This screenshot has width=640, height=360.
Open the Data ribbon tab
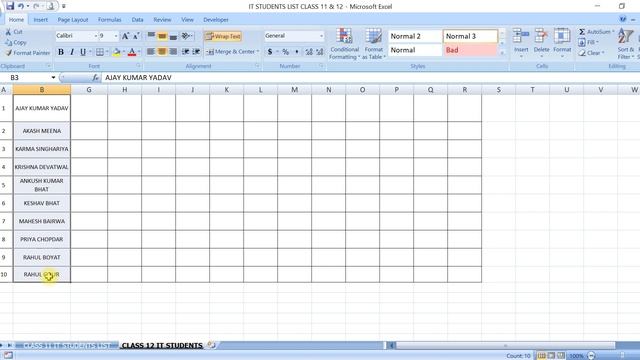[138, 20]
